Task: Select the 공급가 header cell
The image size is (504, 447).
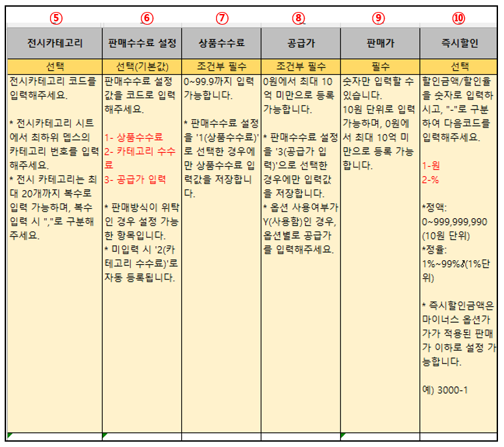Action: [x=301, y=43]
